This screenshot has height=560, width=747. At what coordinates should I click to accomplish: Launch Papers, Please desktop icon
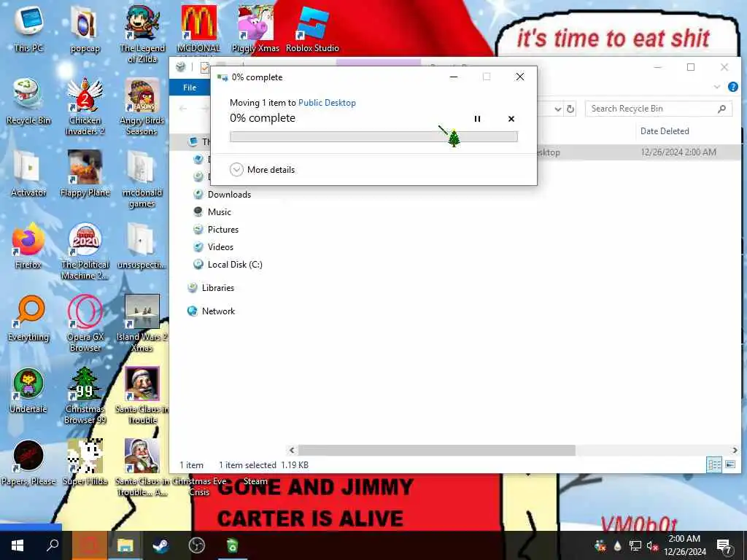click(28, 463)
